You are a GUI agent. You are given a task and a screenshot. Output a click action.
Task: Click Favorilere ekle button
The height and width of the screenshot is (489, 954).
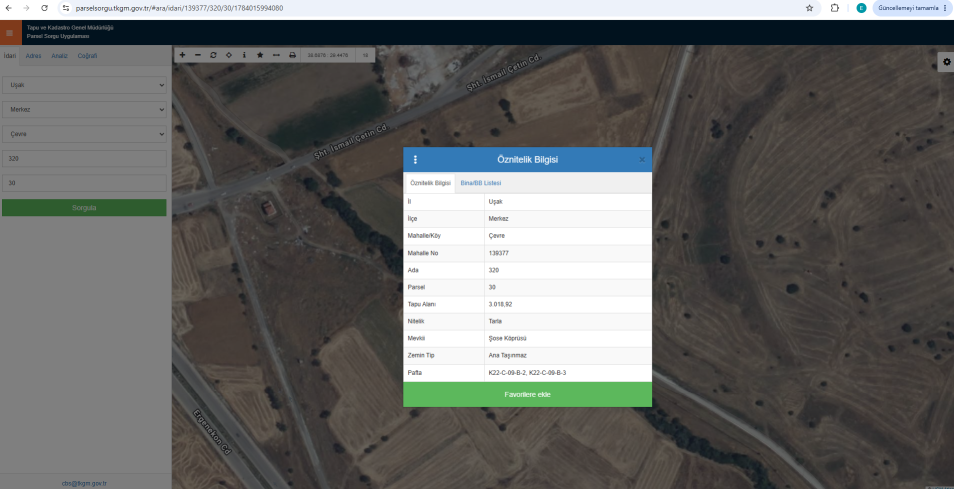point(527,395)
